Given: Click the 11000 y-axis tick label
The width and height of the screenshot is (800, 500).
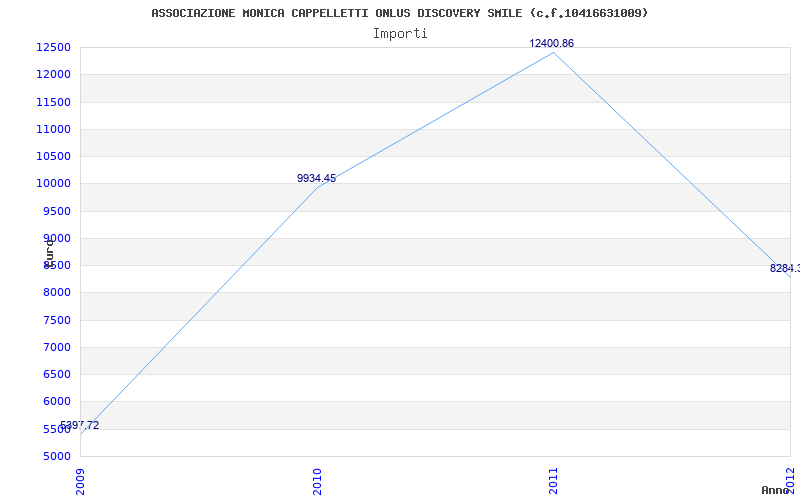Looking at the screenshot, I should (53, 129).
